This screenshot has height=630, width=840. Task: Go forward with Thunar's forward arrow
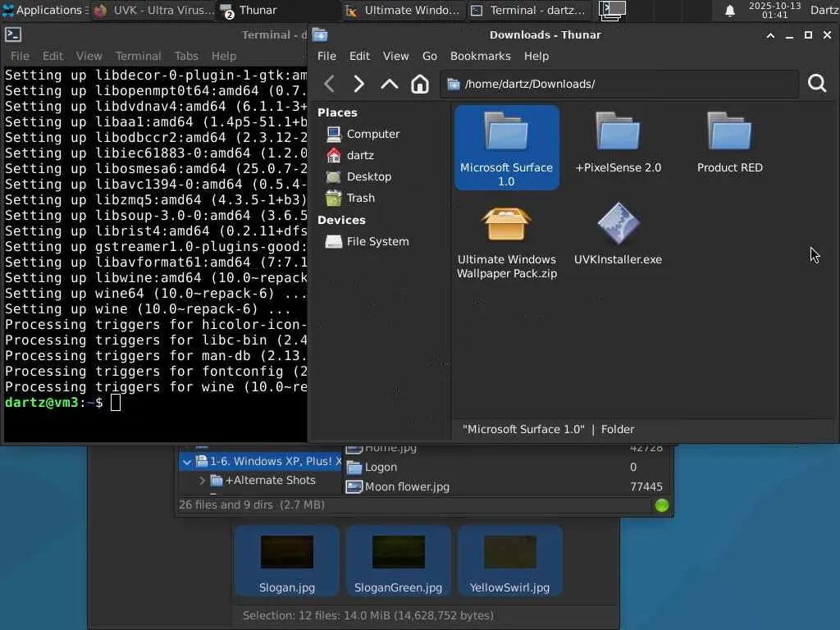(x=359, y=84)
